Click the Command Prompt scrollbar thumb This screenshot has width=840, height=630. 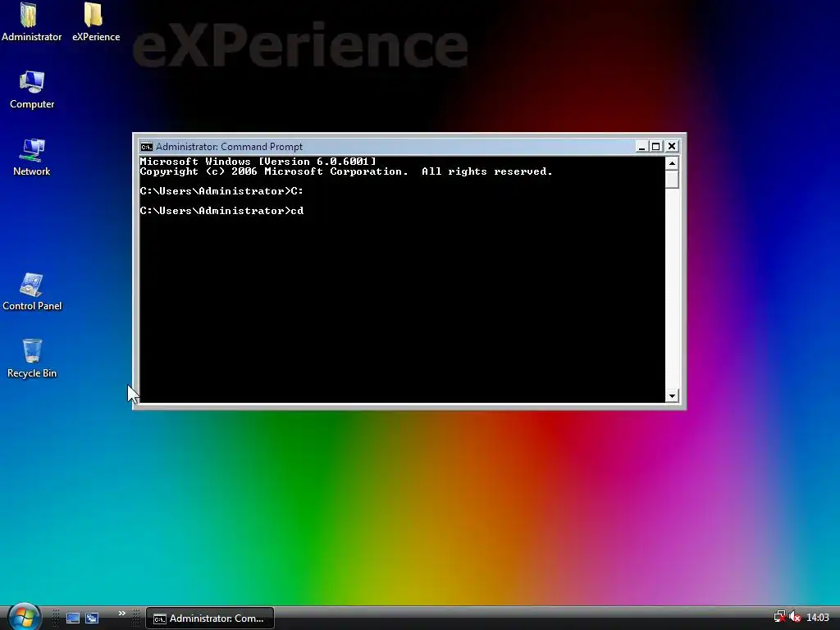672,180
